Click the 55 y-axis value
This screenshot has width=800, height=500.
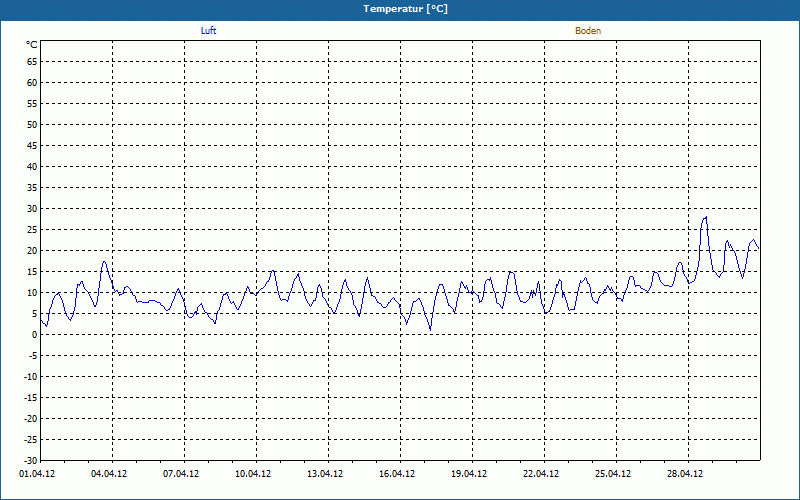pos(32,104)
